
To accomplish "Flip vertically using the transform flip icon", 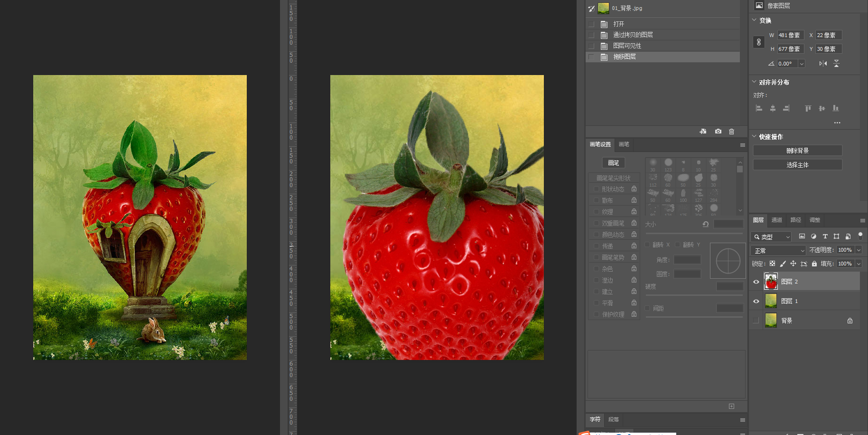I will coord(836,63).
